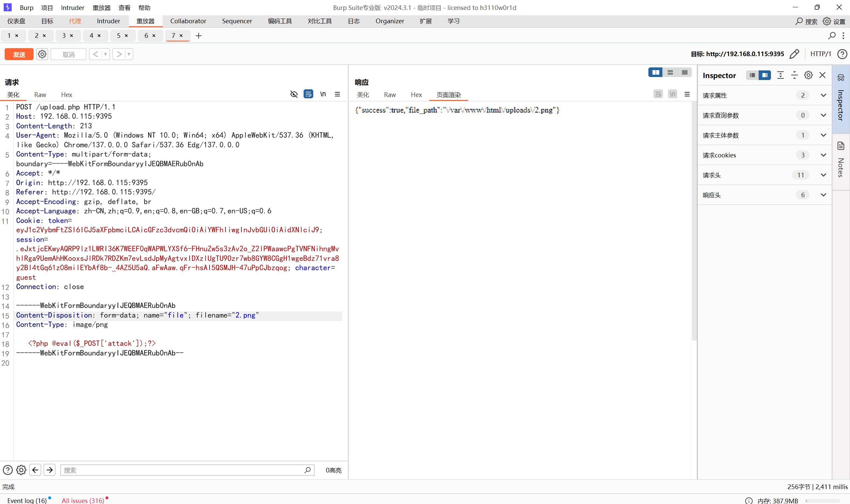Open All issues (316)
Viewport: 850px width, 504px height.
[x=83, y=500]
